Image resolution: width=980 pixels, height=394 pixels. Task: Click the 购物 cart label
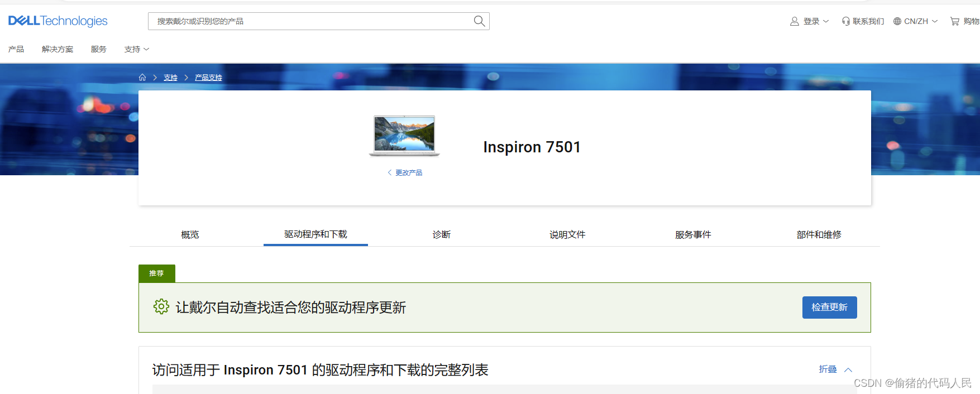[x=971, y=21]
